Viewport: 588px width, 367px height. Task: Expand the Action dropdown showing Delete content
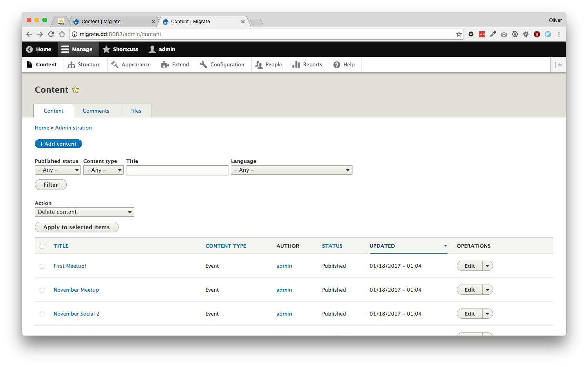click(x=84, y=212)
